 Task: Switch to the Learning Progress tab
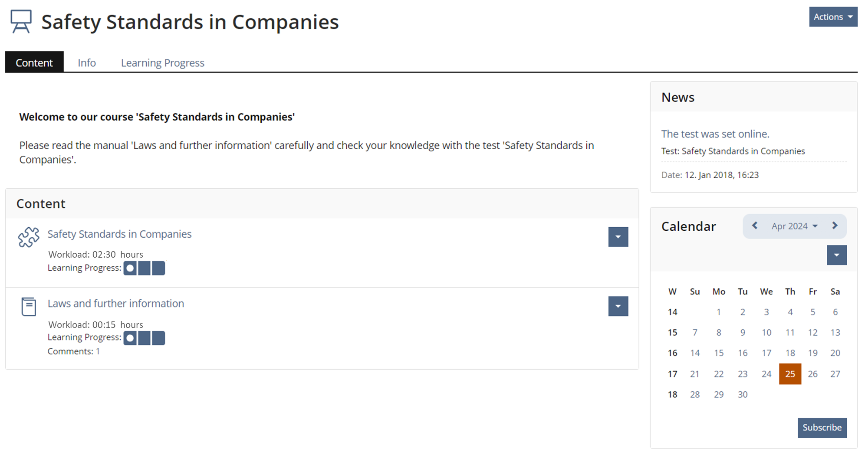(162, 63)
